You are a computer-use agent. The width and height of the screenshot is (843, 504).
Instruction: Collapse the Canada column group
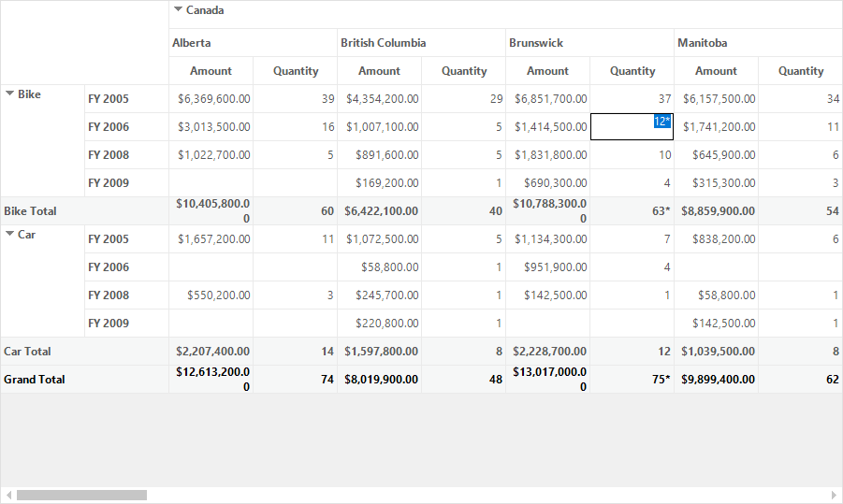(x=178, y=9)
